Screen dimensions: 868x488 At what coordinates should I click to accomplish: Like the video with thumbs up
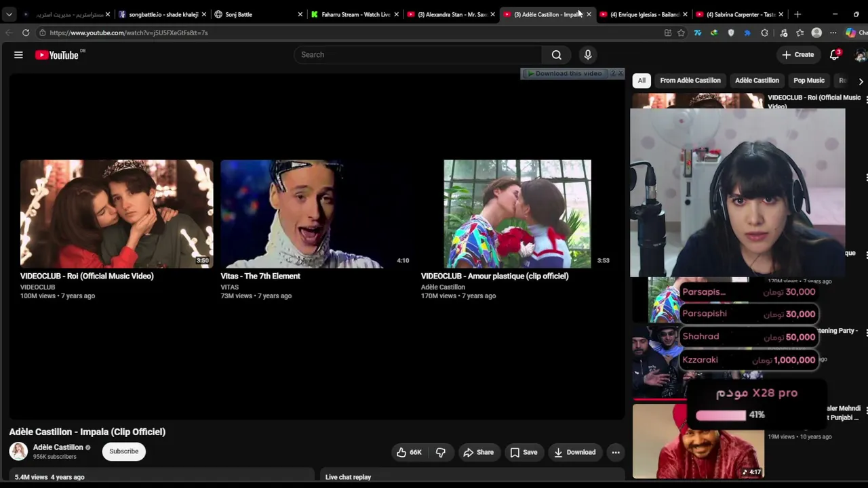pos(409,452)
